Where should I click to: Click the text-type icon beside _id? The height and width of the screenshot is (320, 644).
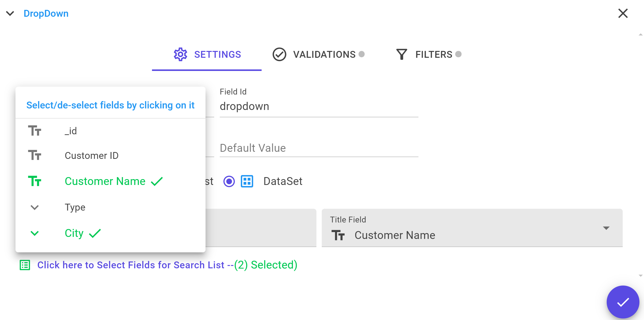[x=35, y=131]
